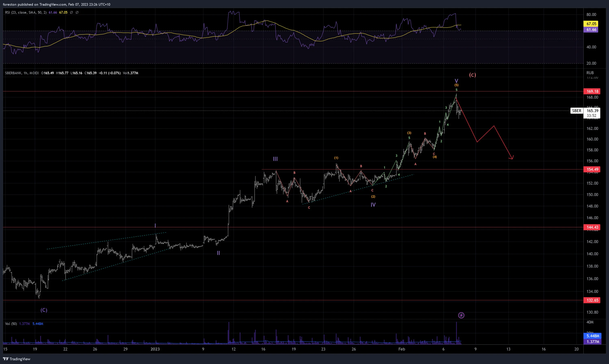Select the SBERBANK, 1h, MOEX chart legend
The image size is (609, 364).
tap(22, 73)
